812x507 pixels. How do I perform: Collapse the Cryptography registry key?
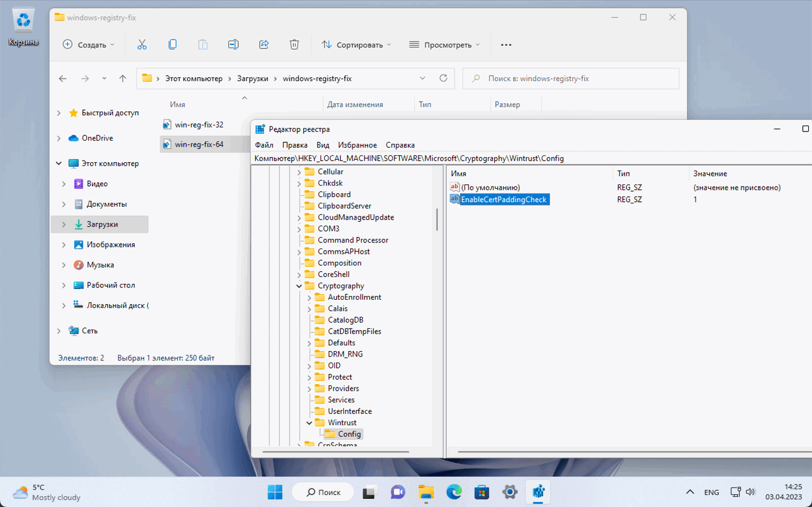point(299,286)
